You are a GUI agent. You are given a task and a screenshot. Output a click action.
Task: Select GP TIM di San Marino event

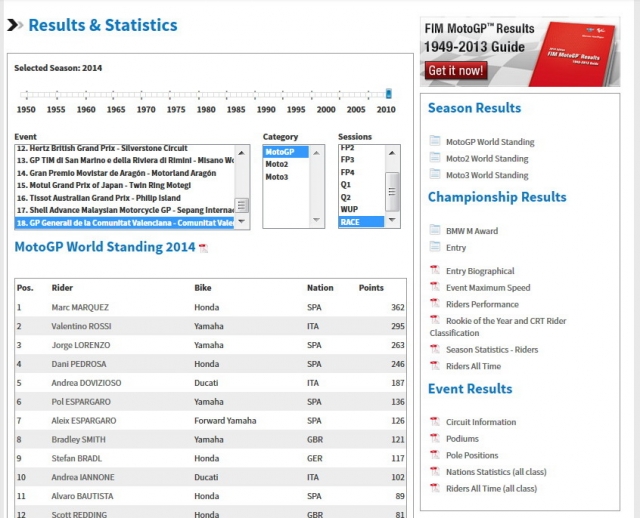point(124,160)
